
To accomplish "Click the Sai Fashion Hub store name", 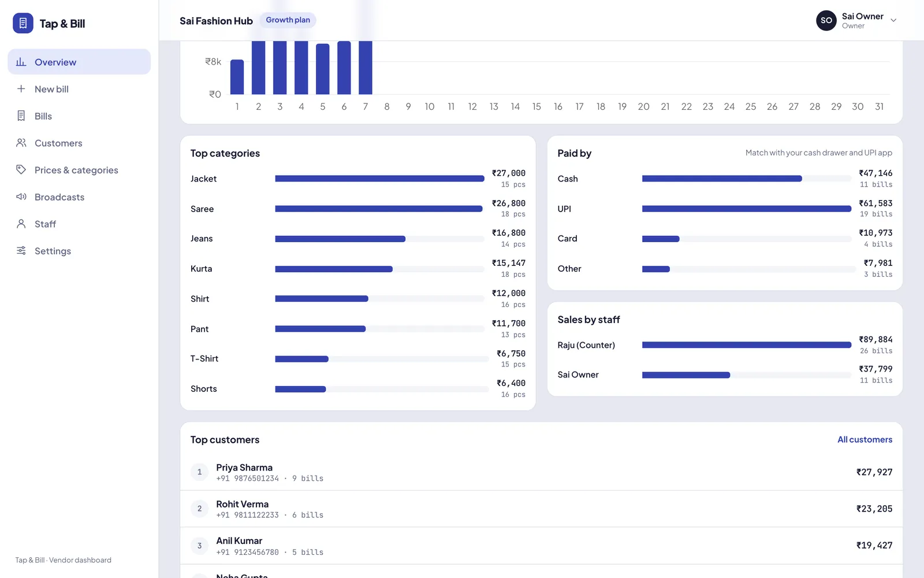I will point(216,21).
